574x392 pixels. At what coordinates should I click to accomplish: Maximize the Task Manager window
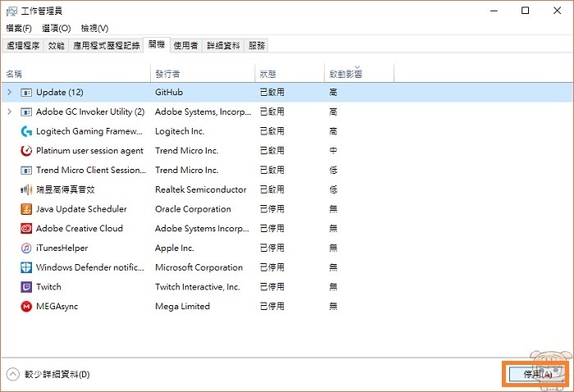526,11
